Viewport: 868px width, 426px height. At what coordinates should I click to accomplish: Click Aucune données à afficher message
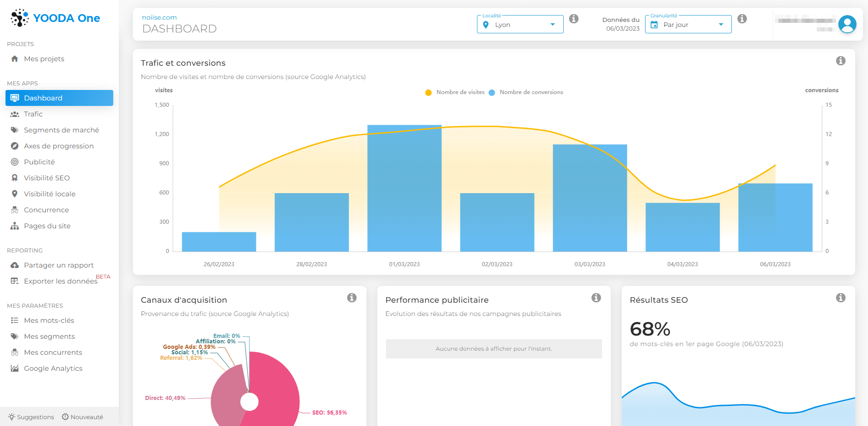pos(494,349)
